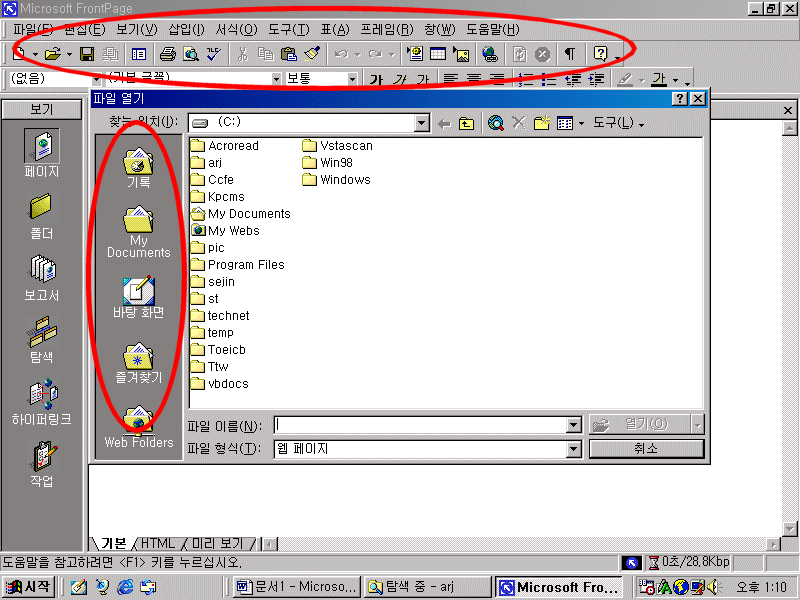
Task: Expand the 찾는 위치 (C:) location dropdown
Action: pos(421,123)
